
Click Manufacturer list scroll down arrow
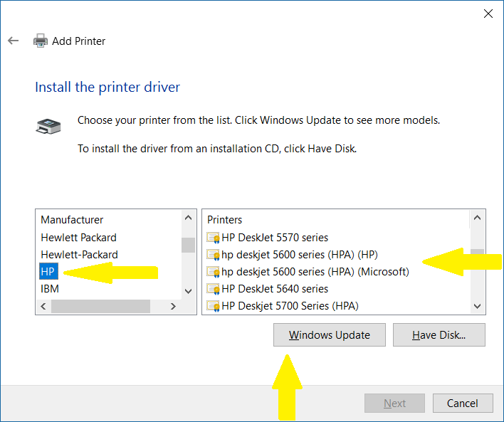189,292
